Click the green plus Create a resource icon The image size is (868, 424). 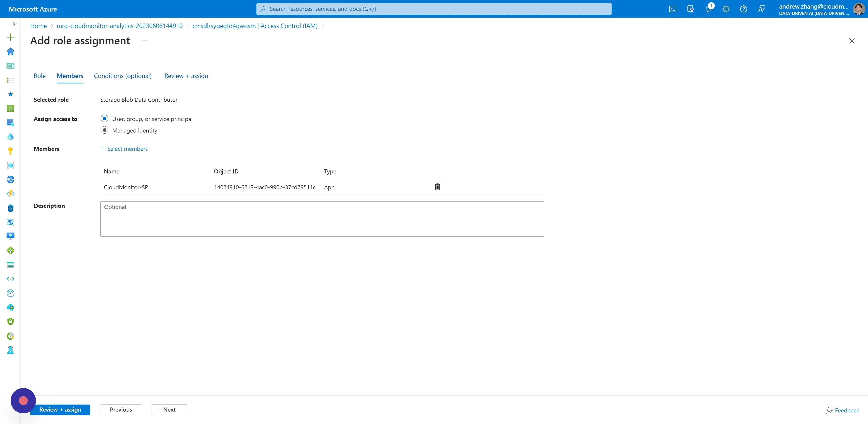(10, 37)
